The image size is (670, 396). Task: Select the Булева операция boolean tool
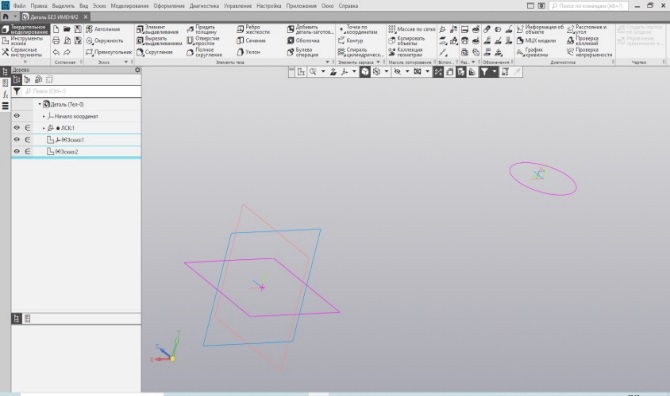[x=303, y=52]
